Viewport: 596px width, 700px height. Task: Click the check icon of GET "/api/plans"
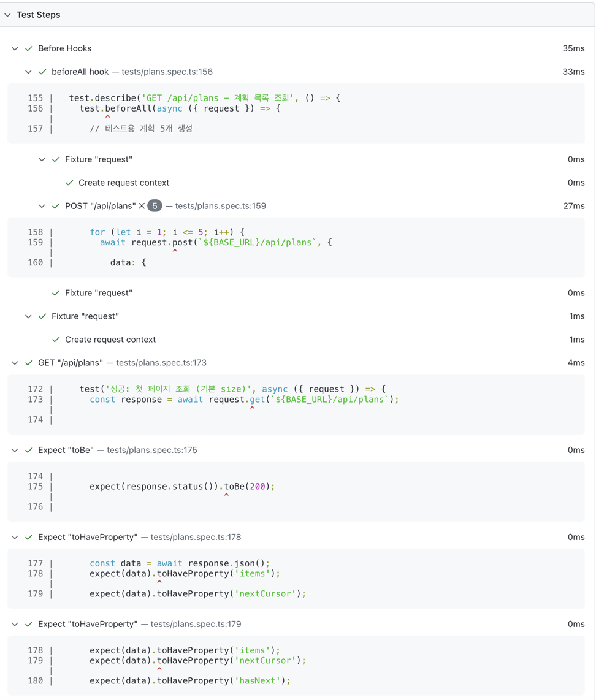(x=29, y=363)
